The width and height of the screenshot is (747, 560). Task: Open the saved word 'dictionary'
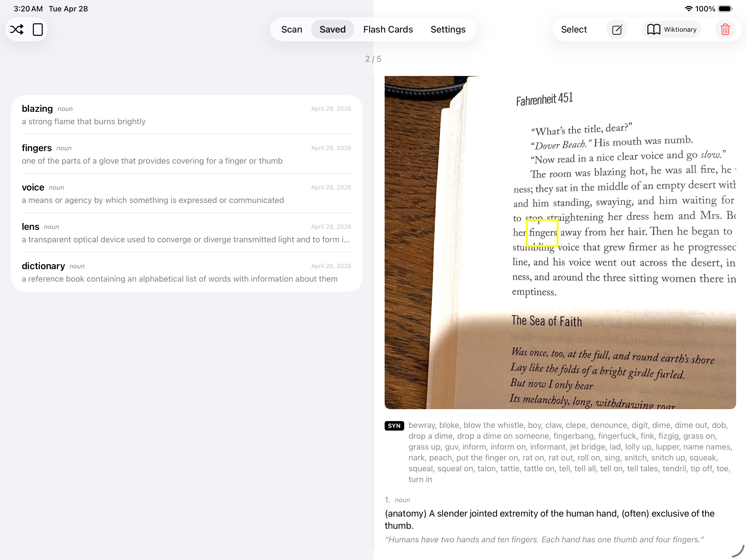(186, 272)
